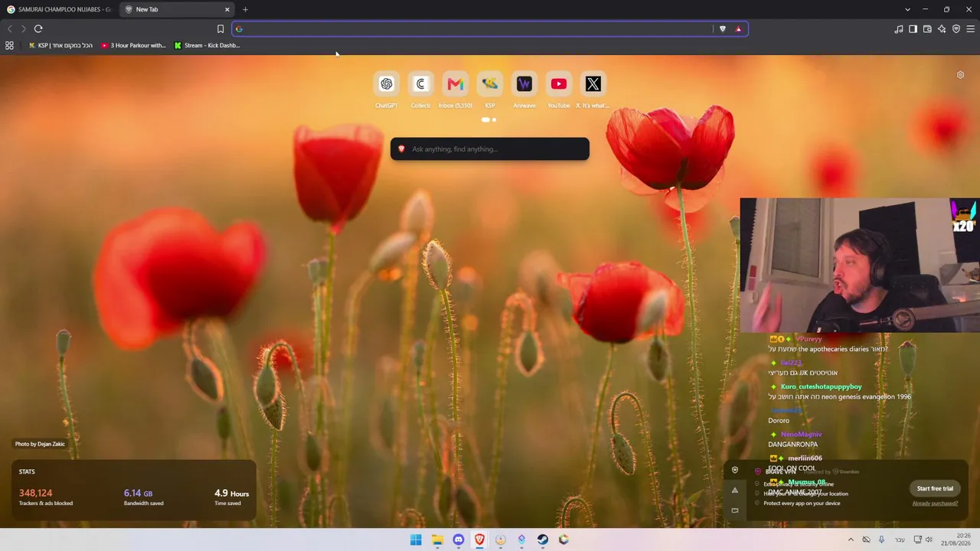
Task: Select the VPN shield tab in the widget
Action: pyautogui.click(x=735, y=470)
